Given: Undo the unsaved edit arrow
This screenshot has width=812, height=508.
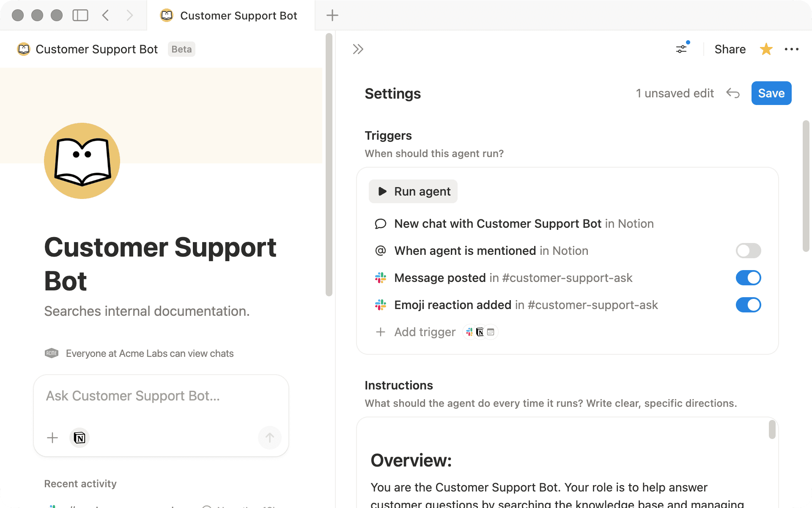Looking at the screenshot, I should (732, 93).
